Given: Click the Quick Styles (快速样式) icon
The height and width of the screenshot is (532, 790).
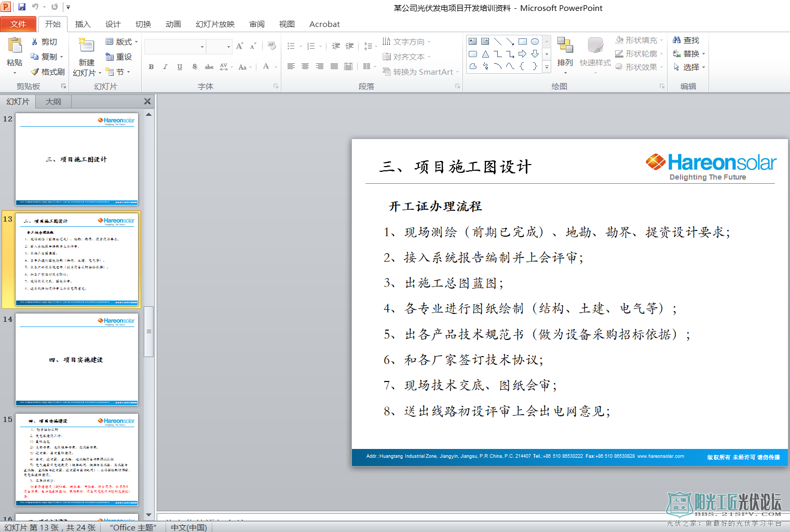Looking at the screenshot, I should point(595,46).
